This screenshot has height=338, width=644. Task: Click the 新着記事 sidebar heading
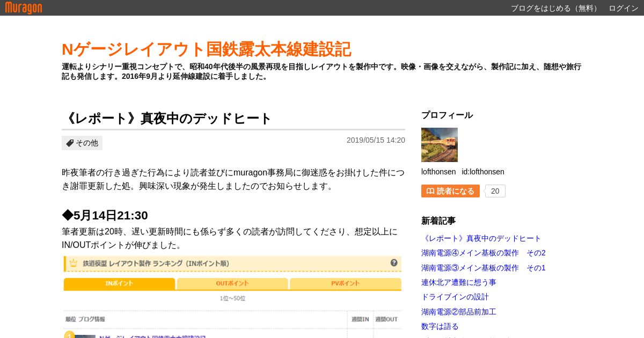click(x=438, y=221)
